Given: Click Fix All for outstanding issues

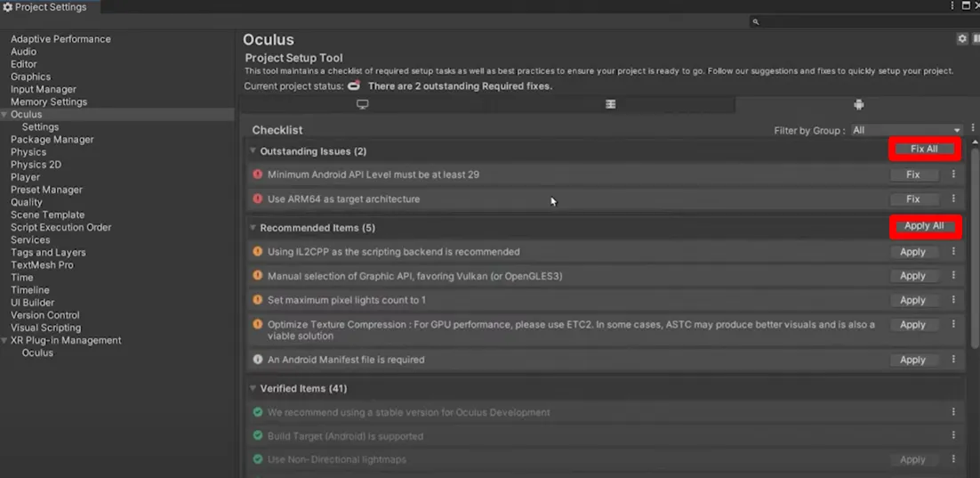Looking at the screenshot, I should tap(924, 149).
